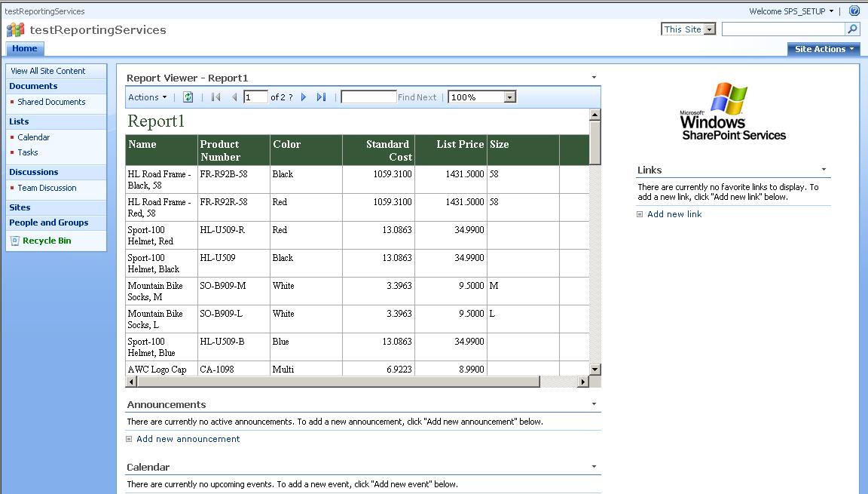
Task: Click the testReportingServices site title
Action: tap(98, 30)
